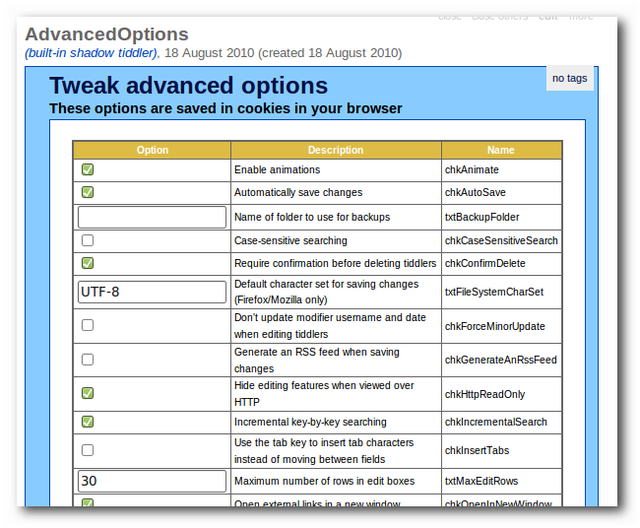Toggle Open external links in new window checkbox

click(88, 503)
